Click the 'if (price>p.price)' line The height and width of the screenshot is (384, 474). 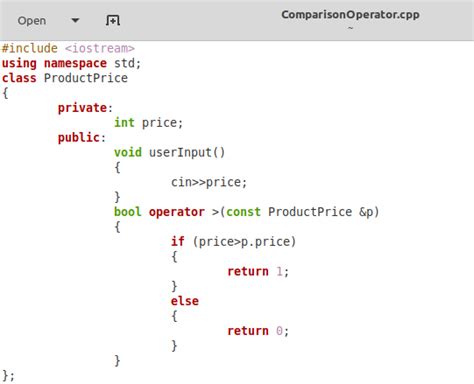pyautogui.click(x=233, y=242)
